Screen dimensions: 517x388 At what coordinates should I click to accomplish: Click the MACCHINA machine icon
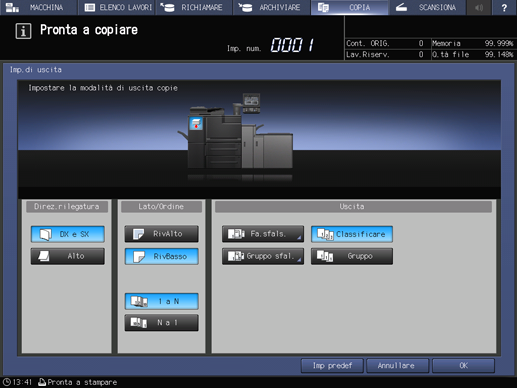[x=13, y=7]
